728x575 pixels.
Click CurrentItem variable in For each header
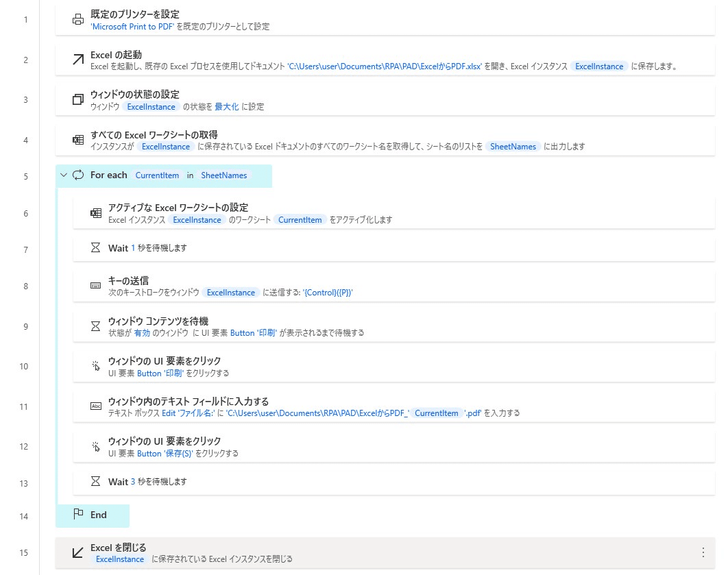pos(157,175)
